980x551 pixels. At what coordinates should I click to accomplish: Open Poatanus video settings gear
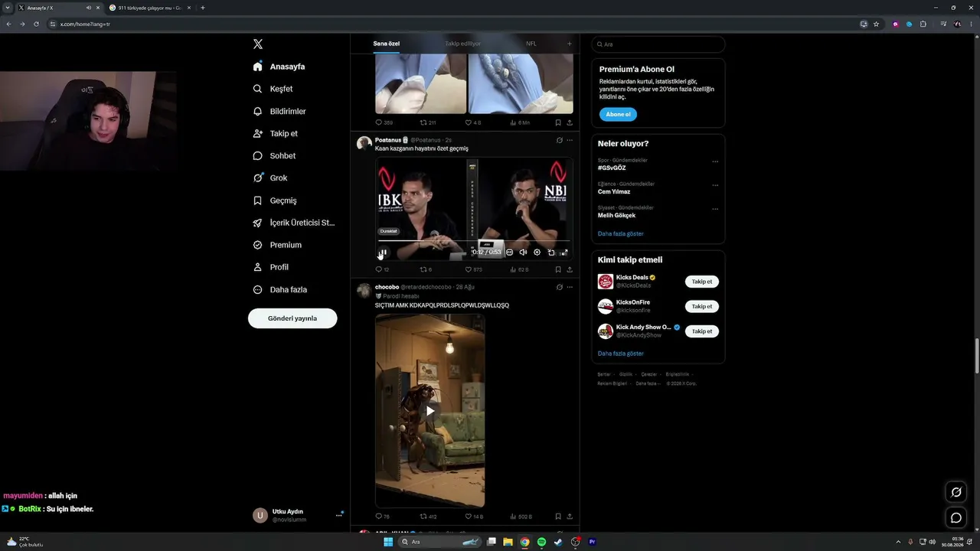coord(537,253)
